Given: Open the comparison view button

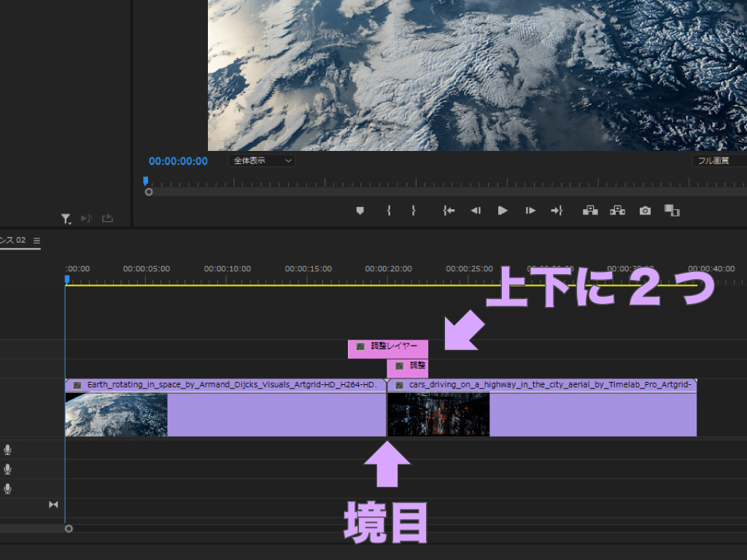Looking at the screenshot, I should coord(672,211).
